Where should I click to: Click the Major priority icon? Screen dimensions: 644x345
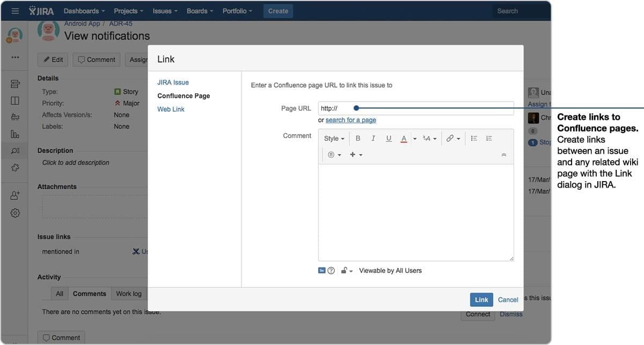(118, 103)
